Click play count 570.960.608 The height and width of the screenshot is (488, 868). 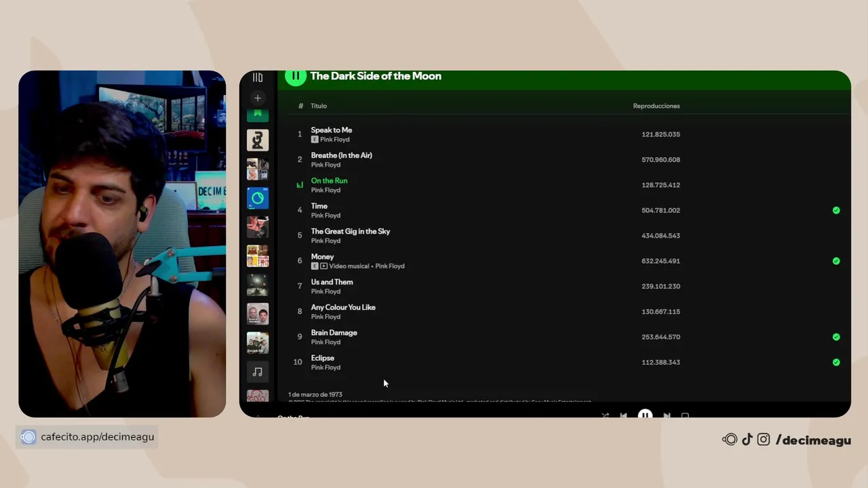[660, 160]
